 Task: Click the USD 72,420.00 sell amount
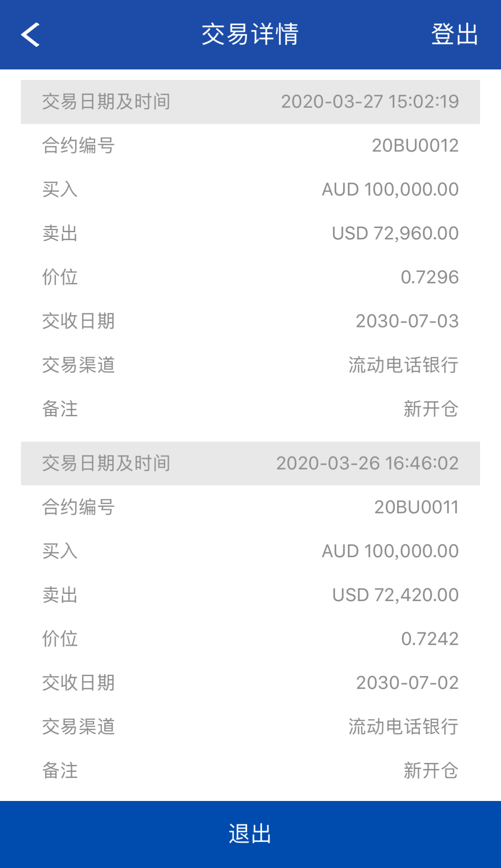[395, 595]
